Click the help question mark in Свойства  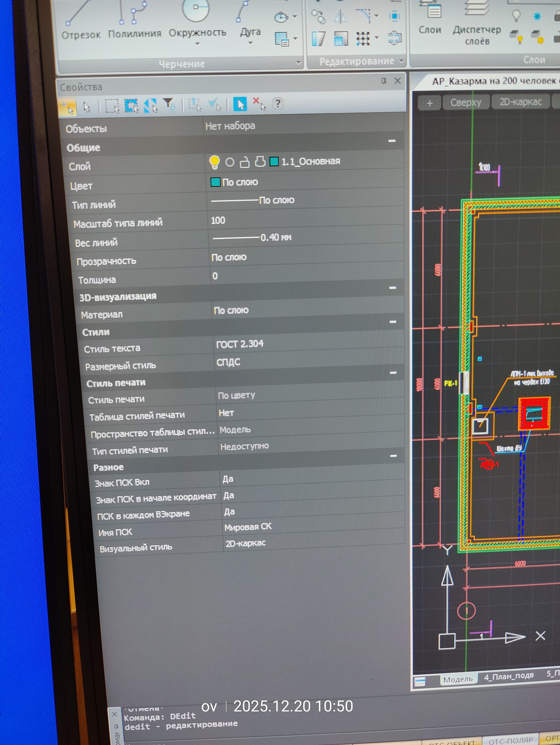[278, 103]
